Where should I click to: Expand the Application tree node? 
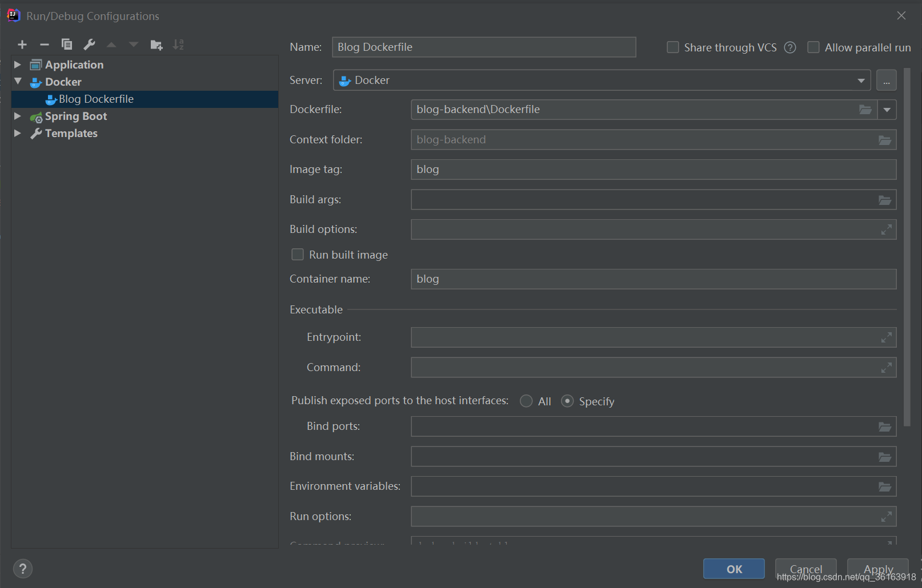coord(18,65)
